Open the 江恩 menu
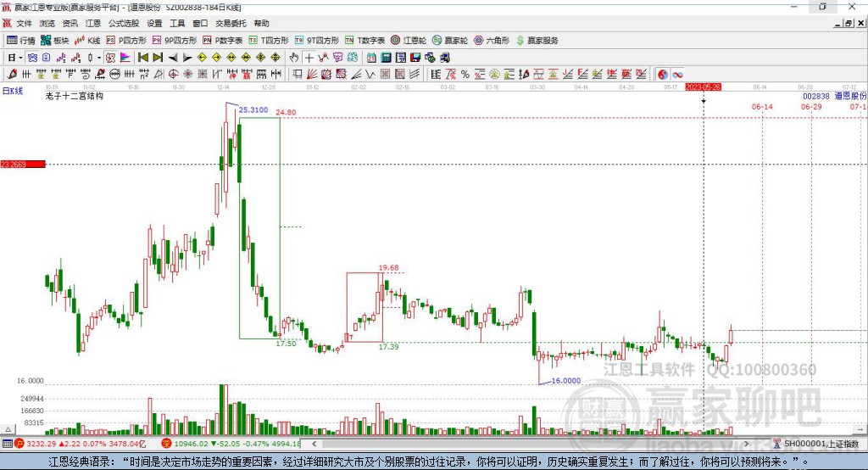 93,23
